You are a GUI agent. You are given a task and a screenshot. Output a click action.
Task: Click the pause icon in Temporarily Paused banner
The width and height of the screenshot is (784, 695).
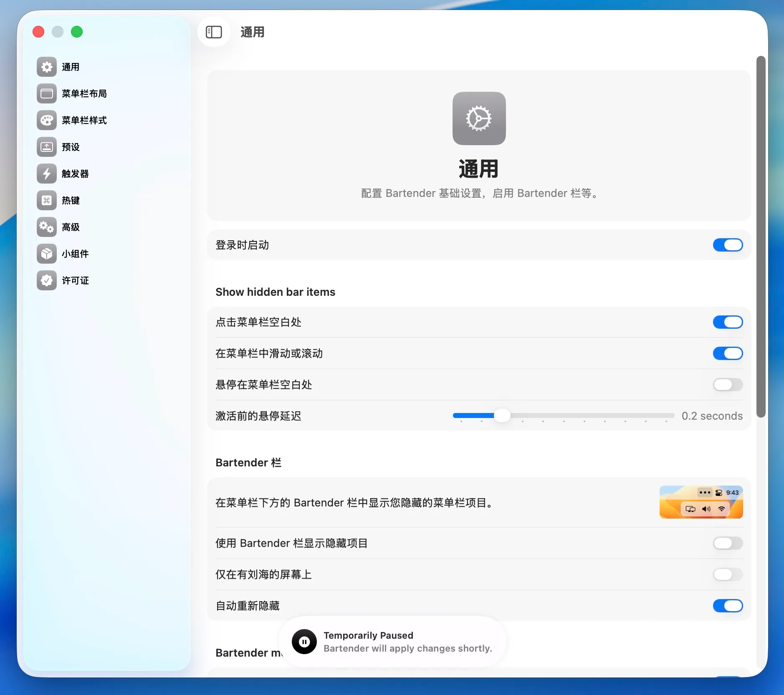(x=304, y=642)
